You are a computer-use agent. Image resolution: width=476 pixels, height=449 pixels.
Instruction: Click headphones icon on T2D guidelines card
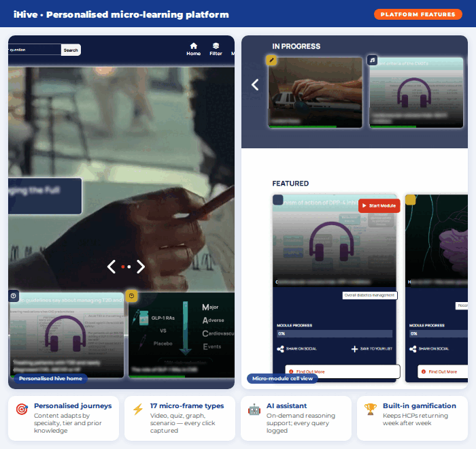tap(65, 333)
